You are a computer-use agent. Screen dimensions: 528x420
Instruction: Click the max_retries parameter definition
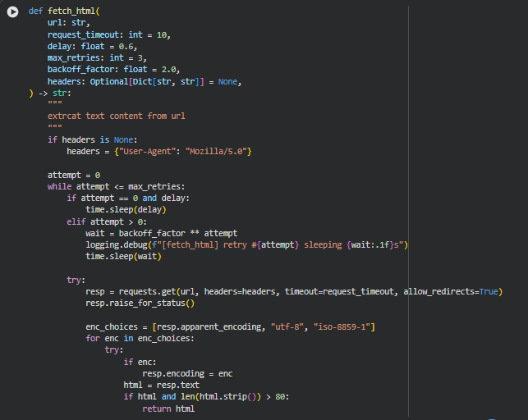click(x=96, y=59)
